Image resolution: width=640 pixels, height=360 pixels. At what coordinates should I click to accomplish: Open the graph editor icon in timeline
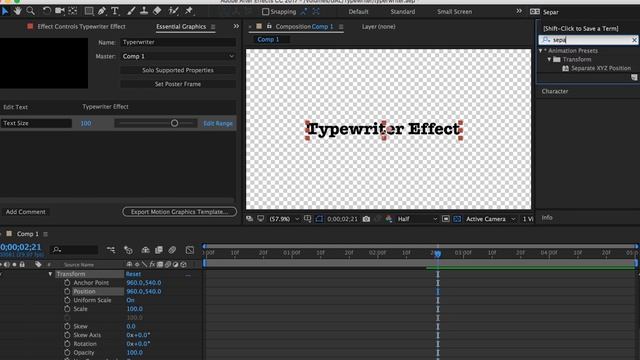pyautogui.click(x=190, y=250)
